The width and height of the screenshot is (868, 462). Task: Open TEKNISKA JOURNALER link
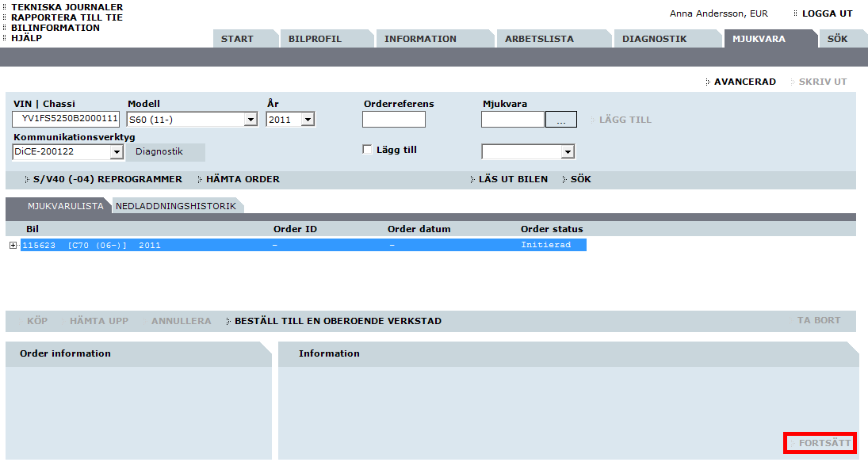[x=67, y=7]
